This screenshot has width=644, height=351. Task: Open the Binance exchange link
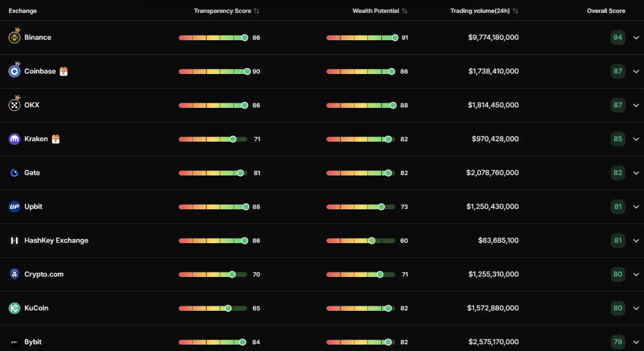[x=38, y=37]
